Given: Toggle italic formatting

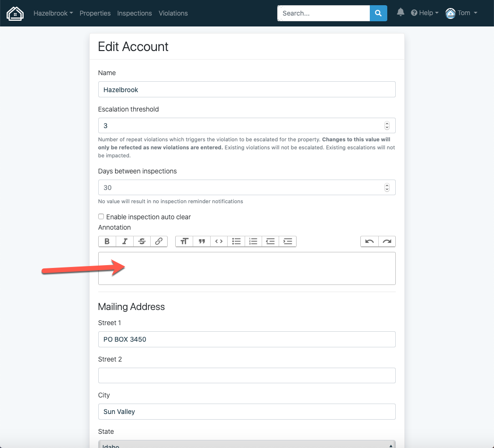Looking at the screenshot, I should pos(125,241).
